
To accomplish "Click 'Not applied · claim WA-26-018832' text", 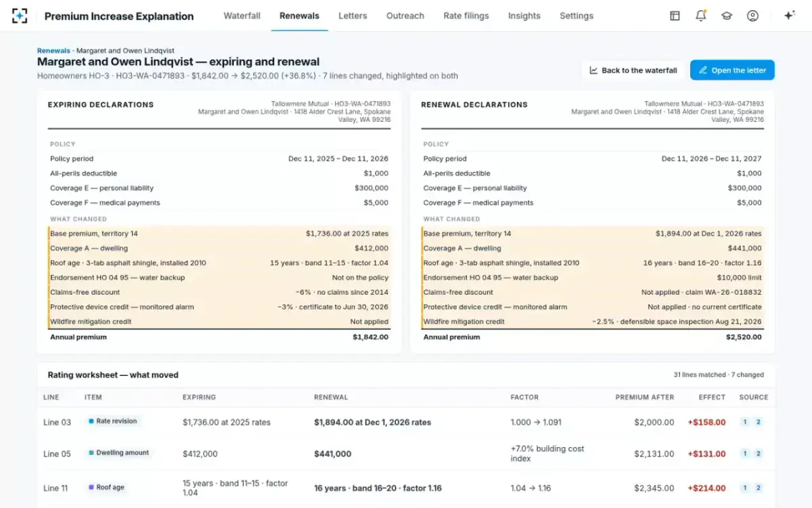I will click(702, 293).
